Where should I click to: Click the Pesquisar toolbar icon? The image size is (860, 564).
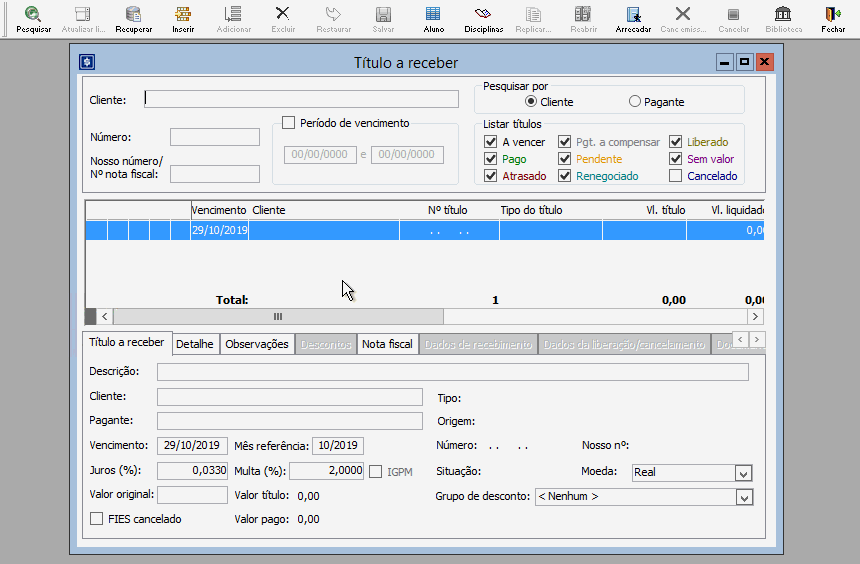[33, 17]
